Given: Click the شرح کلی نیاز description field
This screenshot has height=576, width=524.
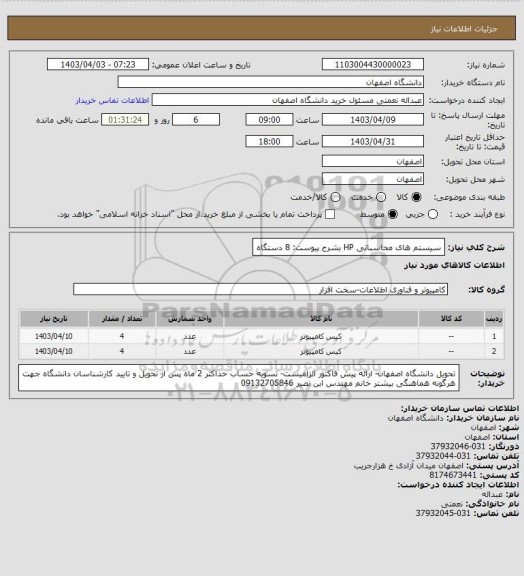Looking at the screenshot, I should pyautogui.click(x=348, y=247).
